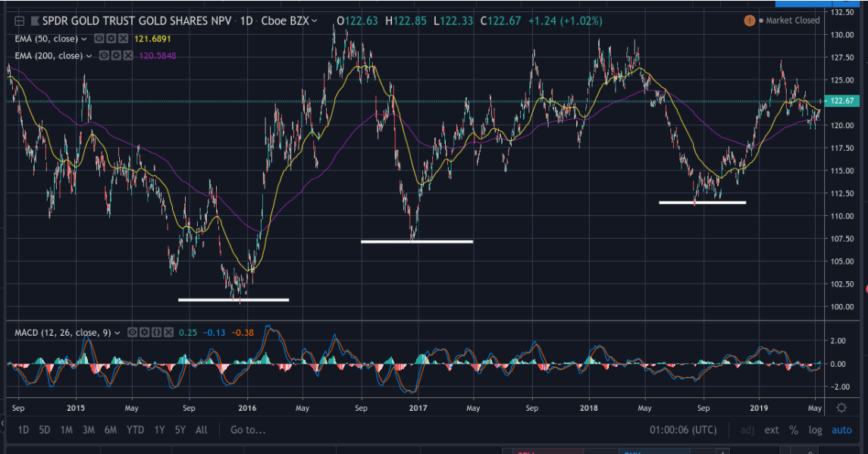Screen dimensions: 868x454
Task: Expand the MACD (12, 26, close, 9) dropdown
Action: (x=117, y=331)
